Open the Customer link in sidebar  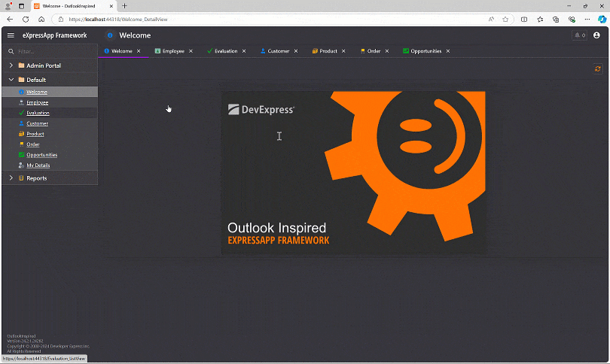[37, 123]
